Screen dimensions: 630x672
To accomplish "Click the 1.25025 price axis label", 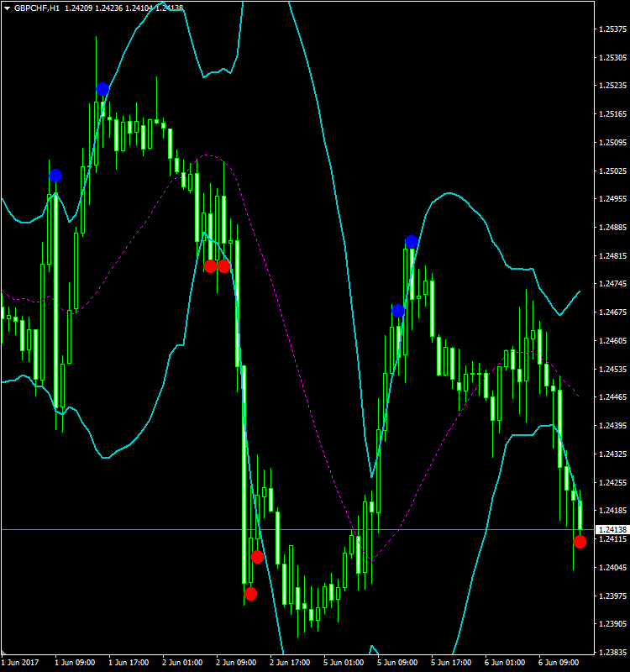I will click(x=612, y=171).
